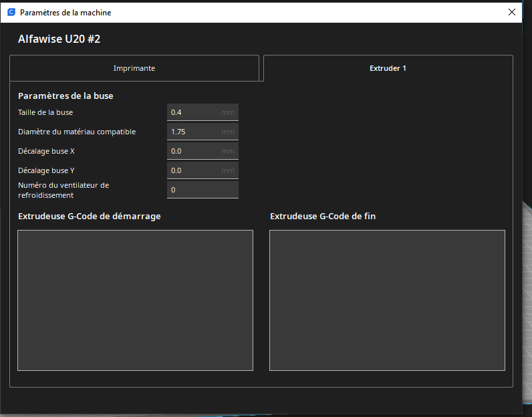Click the Paramètres de la buse heading
Image resolution: width=532 pixels, height=417 pixels.
pyautogui.click(x=65, y=96)
